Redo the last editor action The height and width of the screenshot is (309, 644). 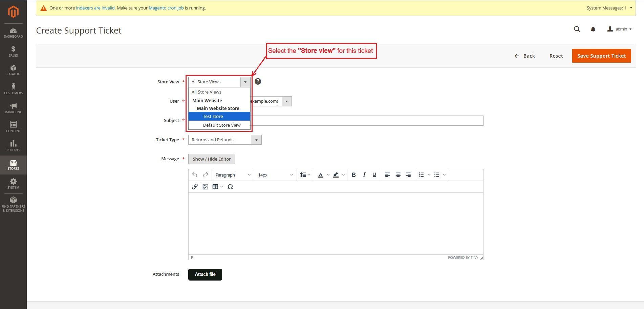pyautogui.click(x=206, y=175)
